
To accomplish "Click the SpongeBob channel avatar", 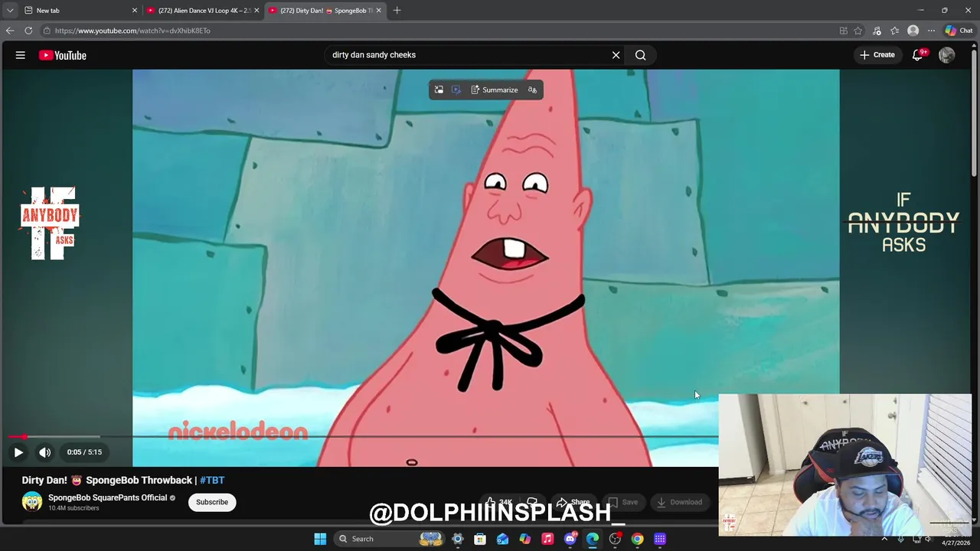I will click(32, 502).
